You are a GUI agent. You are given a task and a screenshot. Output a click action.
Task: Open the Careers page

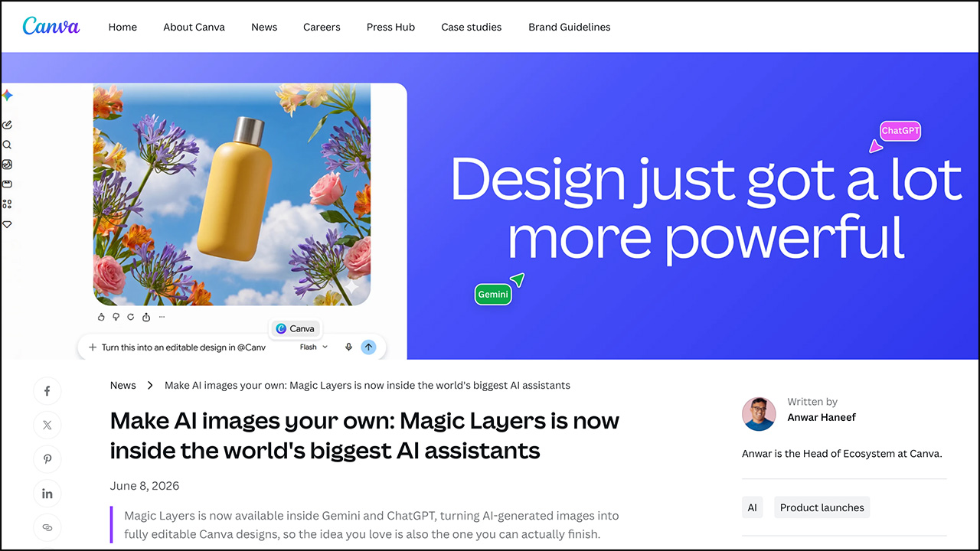322,27
